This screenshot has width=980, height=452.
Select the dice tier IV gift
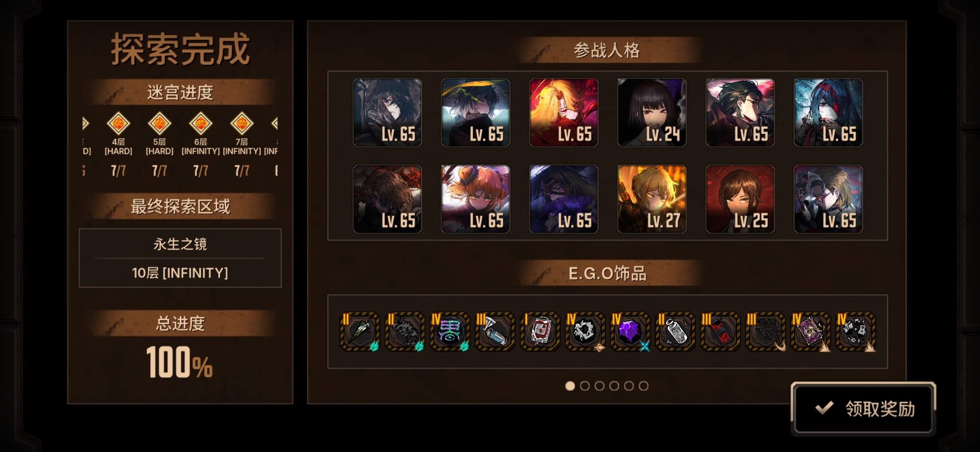point(856,331)
